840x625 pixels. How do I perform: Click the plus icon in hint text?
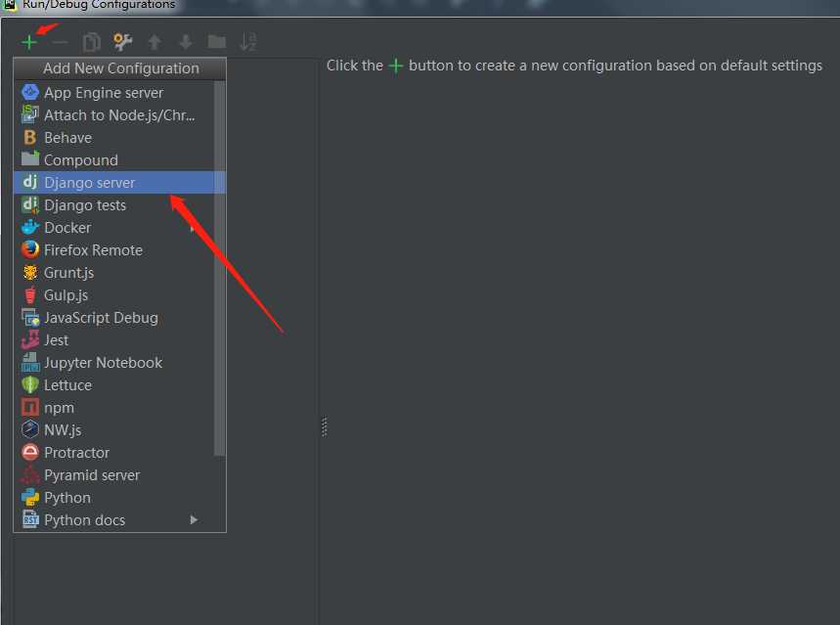click(395, 66)
